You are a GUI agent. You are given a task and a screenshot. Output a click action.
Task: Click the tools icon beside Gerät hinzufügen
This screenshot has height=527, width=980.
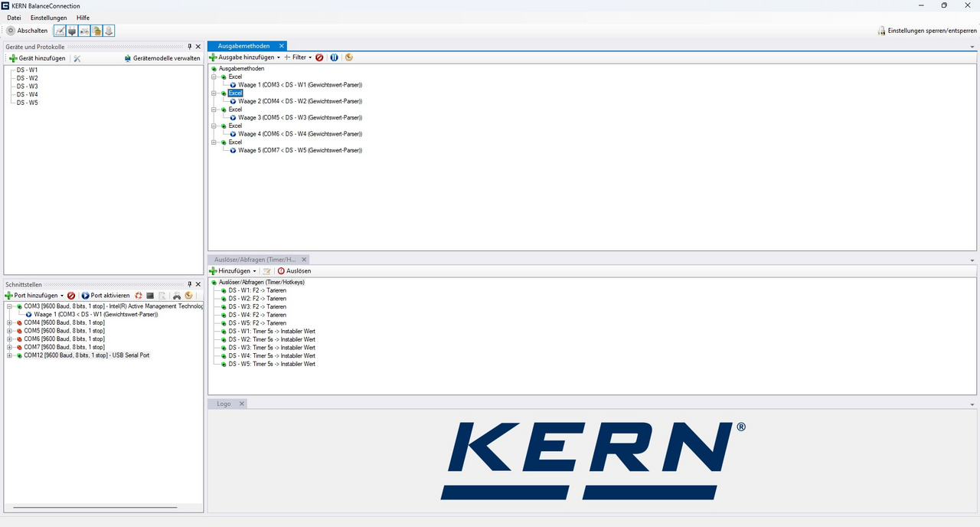point(77,58)
